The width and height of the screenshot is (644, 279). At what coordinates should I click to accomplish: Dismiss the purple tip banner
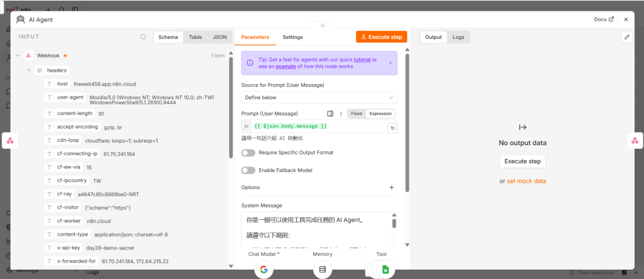390,63
